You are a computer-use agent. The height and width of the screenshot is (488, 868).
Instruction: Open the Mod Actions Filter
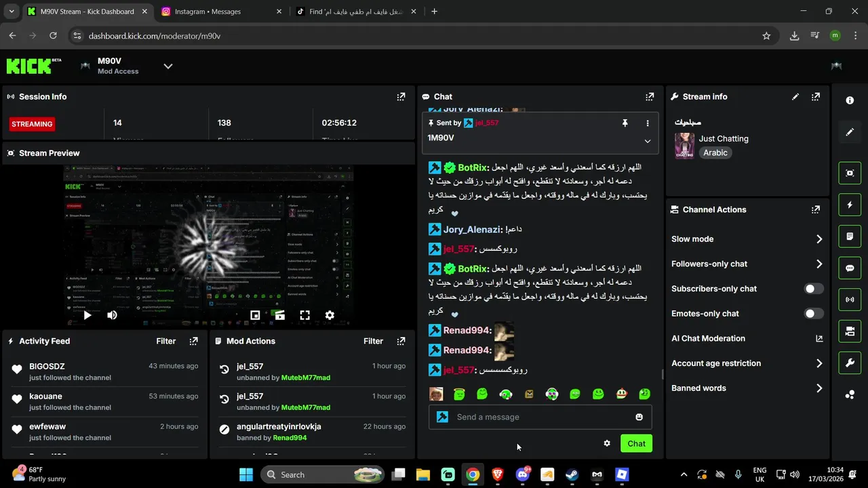[x=374, y=342]
